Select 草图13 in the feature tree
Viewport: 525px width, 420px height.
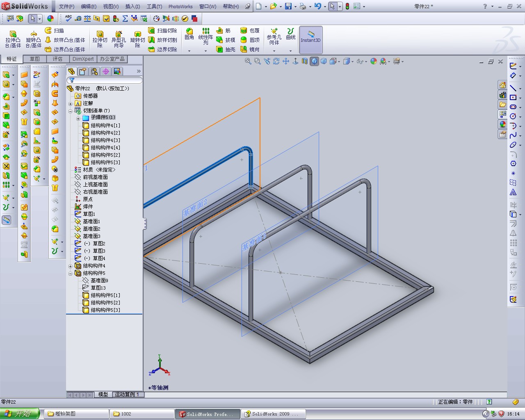pos(94,288)
